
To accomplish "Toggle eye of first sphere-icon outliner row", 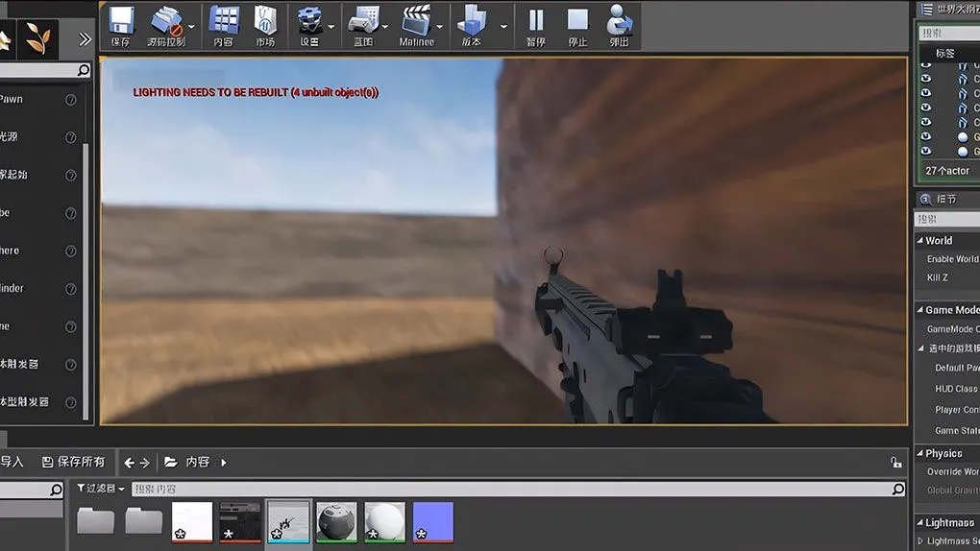I will click(926, 136).
